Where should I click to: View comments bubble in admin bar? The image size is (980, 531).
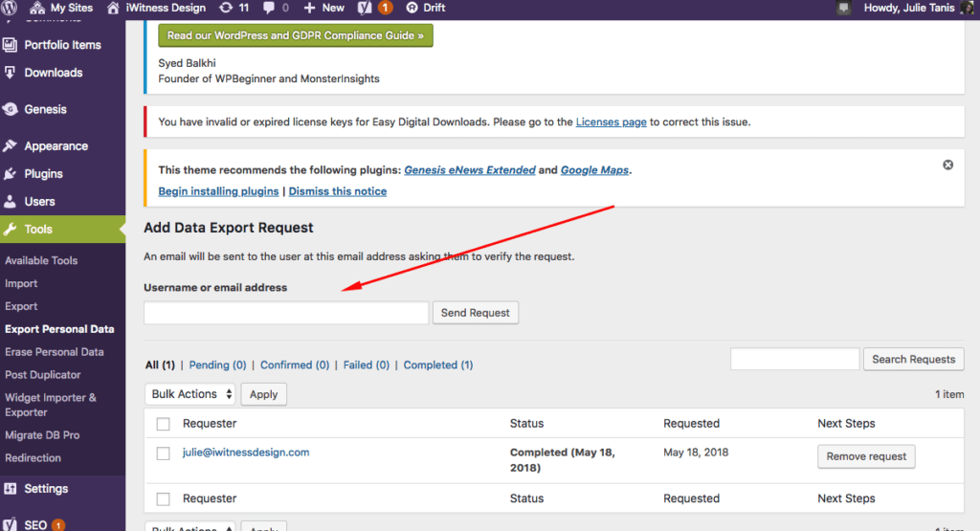(x=276, y=8)
